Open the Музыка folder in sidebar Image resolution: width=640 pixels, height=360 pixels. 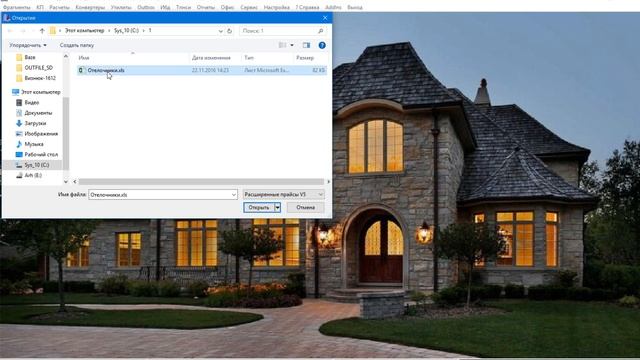coord(33,144)
